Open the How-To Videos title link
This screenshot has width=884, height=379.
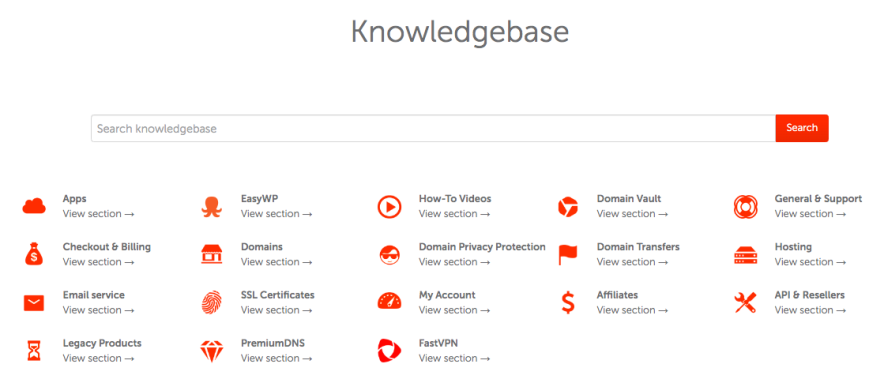(455, 199)
